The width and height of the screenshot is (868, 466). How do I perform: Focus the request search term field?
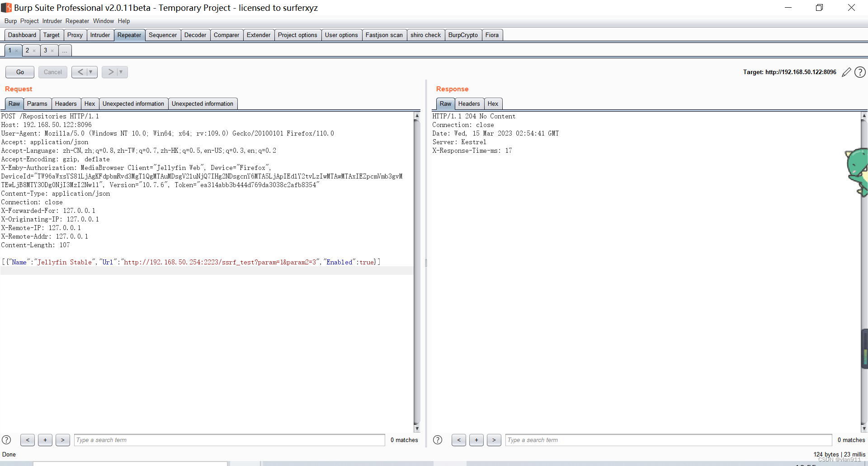(230, 440)
